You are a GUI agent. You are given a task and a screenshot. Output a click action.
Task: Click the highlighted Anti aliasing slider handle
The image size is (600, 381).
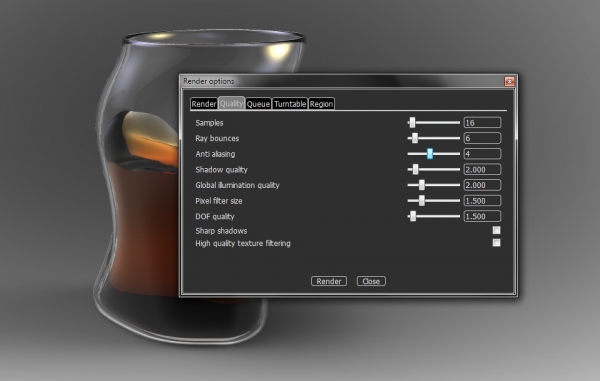click(x=430, y=154)
